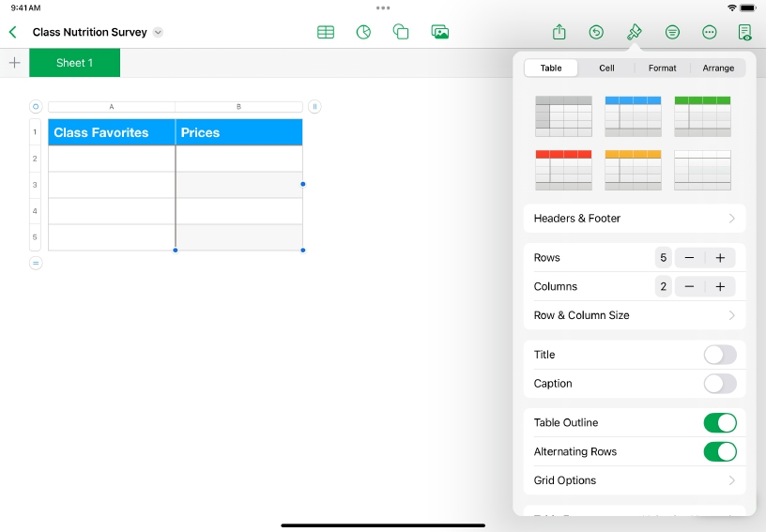Open the More options ellipsis icon
The image size is (766, 532).
point(710,32)
